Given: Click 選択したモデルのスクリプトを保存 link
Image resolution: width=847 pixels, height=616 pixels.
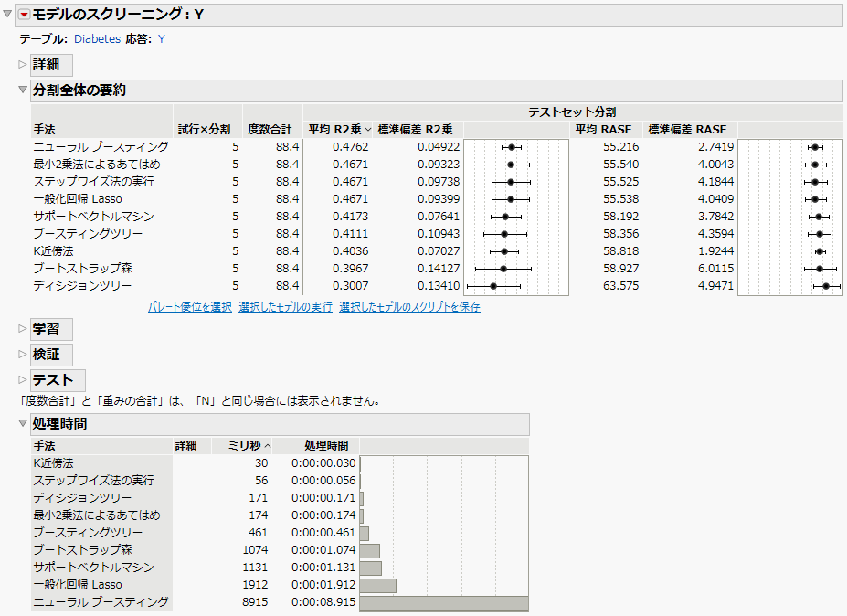Looking at the screenshot, I should 409,306.
